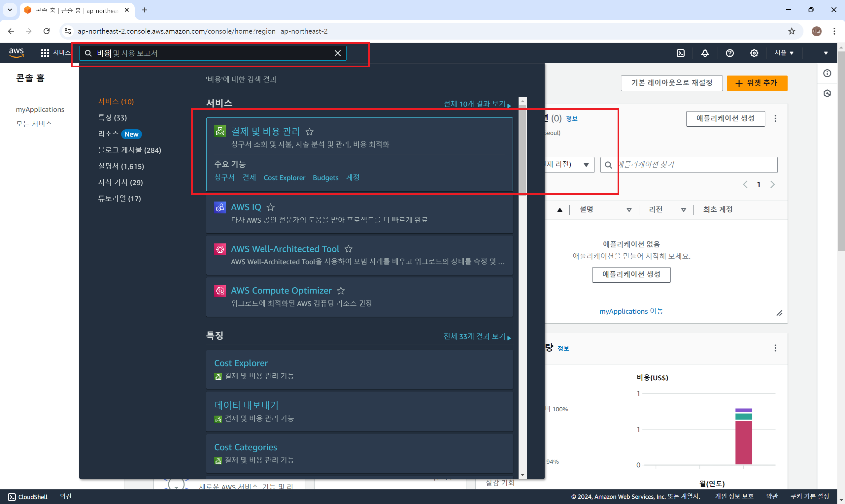The height and width of the screenshot is (504, 845).
Task: Click 애플리케이션 생성 in widget header
Action: (x=725, y=118)
